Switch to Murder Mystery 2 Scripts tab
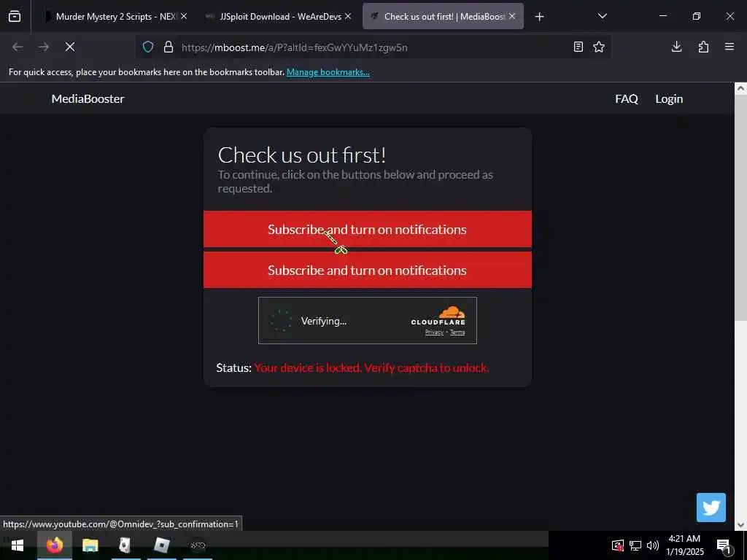 point(116,16)
